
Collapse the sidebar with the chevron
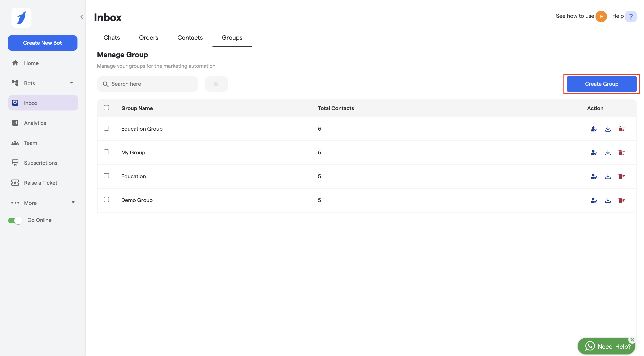coord(82,17)
